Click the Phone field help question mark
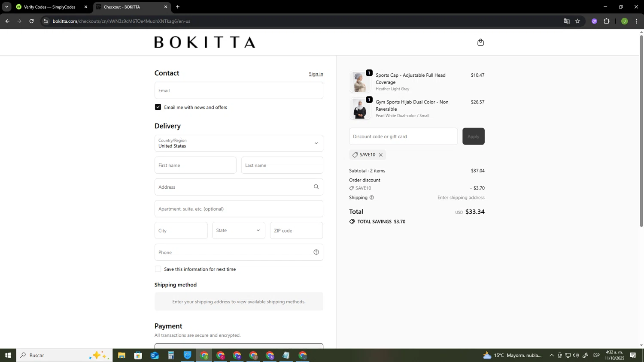Viewport: 644px width, 362px height. 316,252
